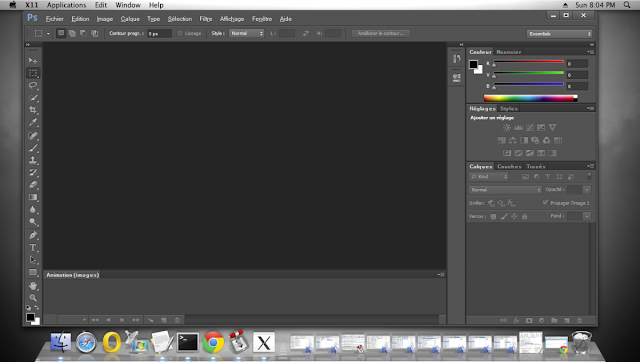Select the Lasso tool
This screenshot has width=640, height=362.
[33, 85]
